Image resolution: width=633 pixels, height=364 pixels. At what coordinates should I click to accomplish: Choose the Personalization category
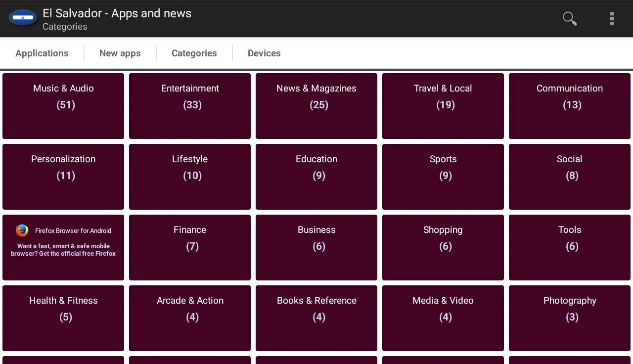[x=63, y=177]
